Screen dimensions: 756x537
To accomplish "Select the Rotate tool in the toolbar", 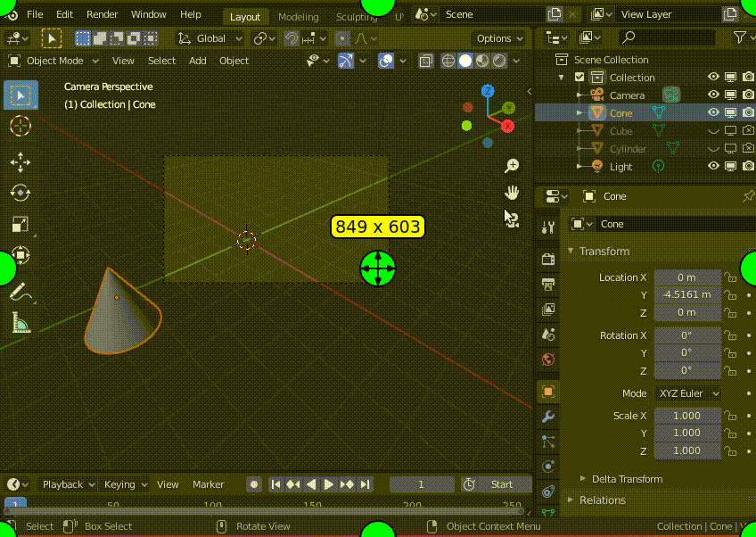I will [21, 190].
